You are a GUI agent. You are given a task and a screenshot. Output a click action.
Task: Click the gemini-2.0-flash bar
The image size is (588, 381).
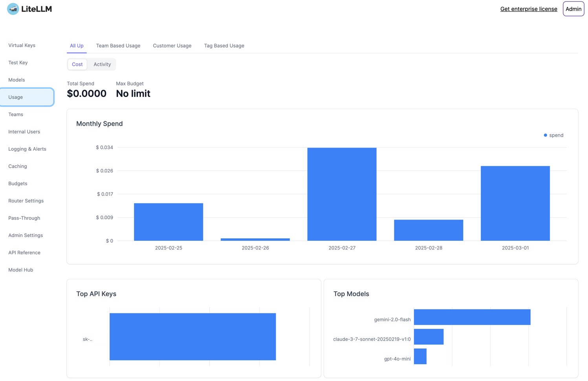pos(472,317)
